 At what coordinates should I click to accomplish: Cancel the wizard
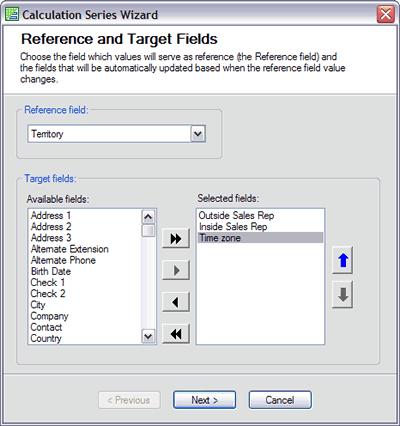[280, 400]
